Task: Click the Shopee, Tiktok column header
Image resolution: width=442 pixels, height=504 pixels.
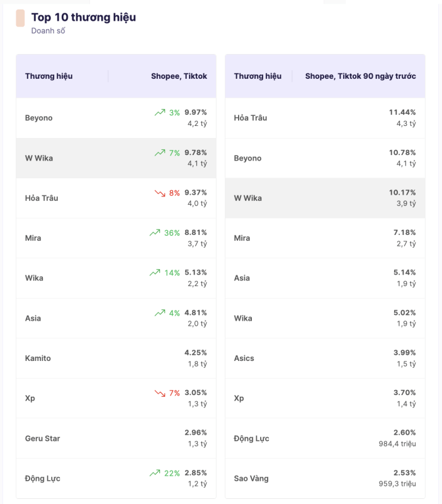Action: 179,76
